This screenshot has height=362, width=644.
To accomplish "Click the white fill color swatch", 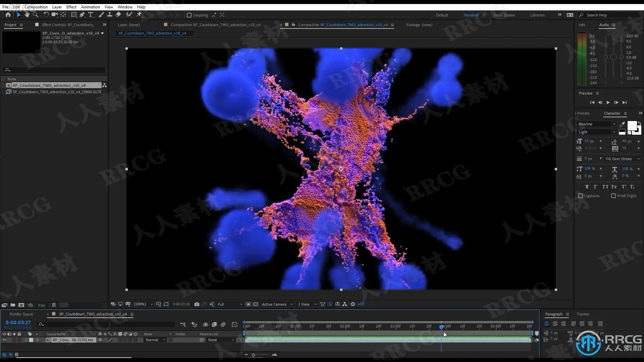I will pyautogui.click(x=632, y=126).
